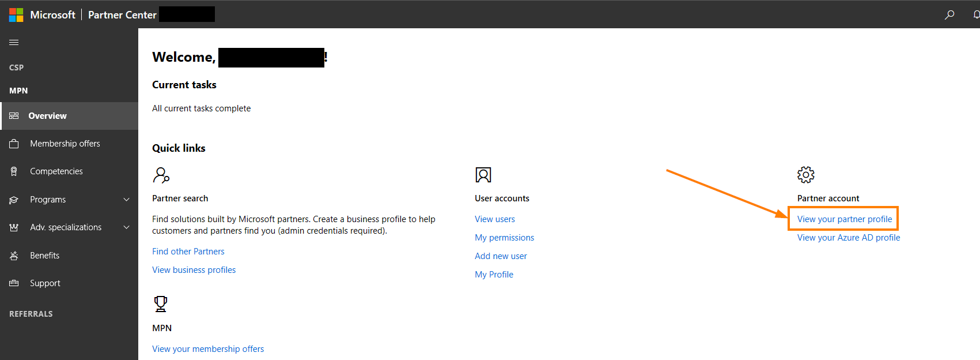Click the Programs label in sidebar
This screenshot has width=980, height=360.
click(48, 200)
